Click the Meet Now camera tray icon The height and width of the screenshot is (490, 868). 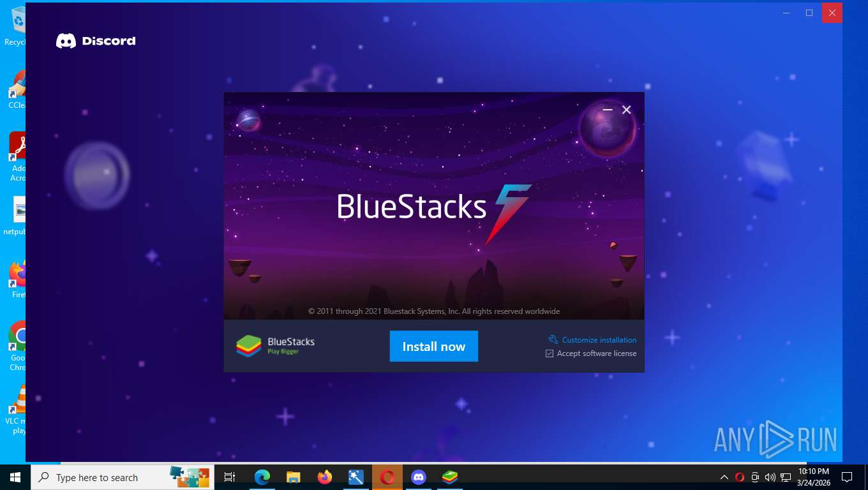pos(755,477)
